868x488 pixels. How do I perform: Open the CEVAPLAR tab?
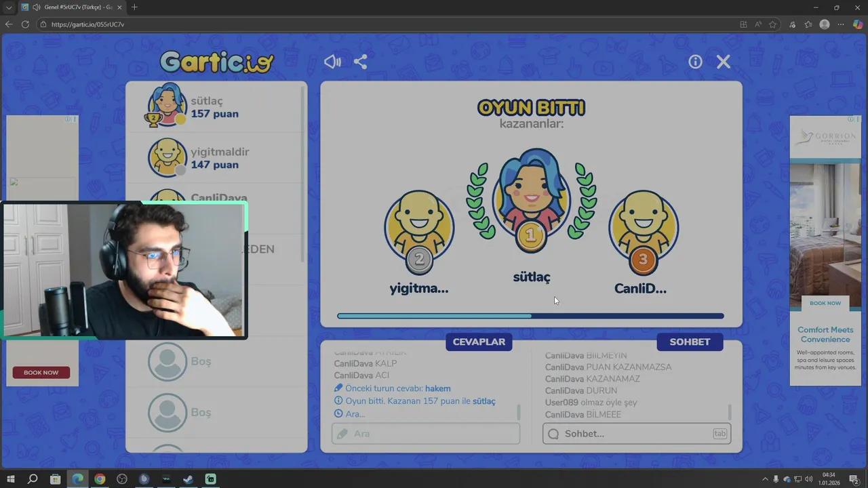[479, 342]
